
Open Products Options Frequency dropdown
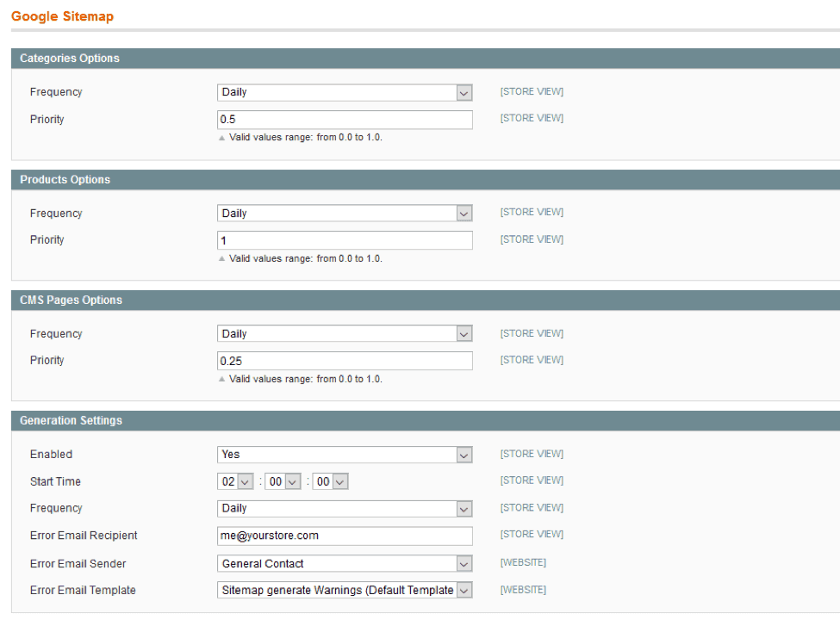coord(345,214)
